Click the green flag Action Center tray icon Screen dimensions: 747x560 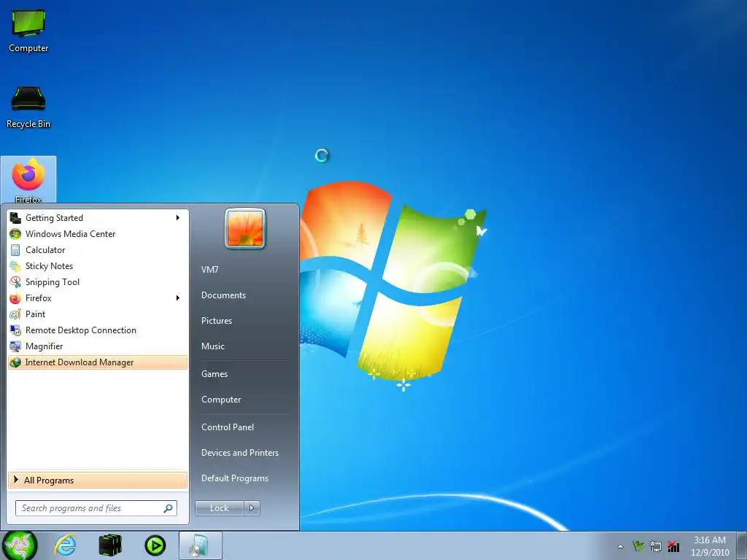tap(638, 546)
